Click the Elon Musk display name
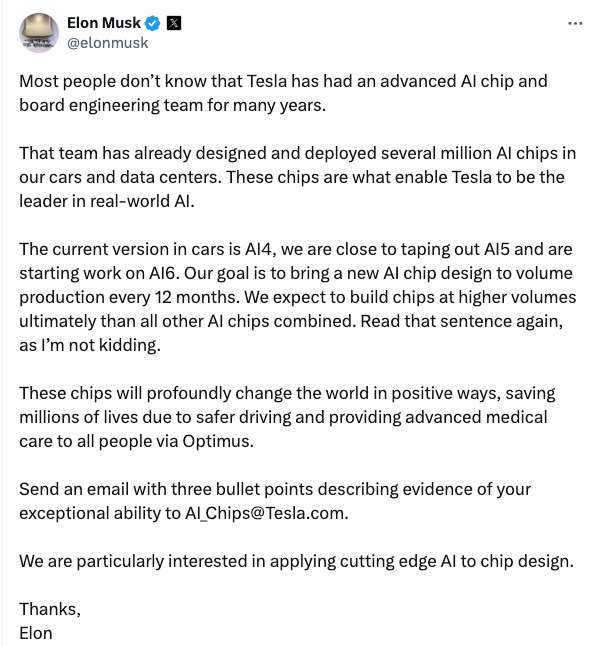Image resolution: width=601 pixels, height=645 pixels. 102,22
